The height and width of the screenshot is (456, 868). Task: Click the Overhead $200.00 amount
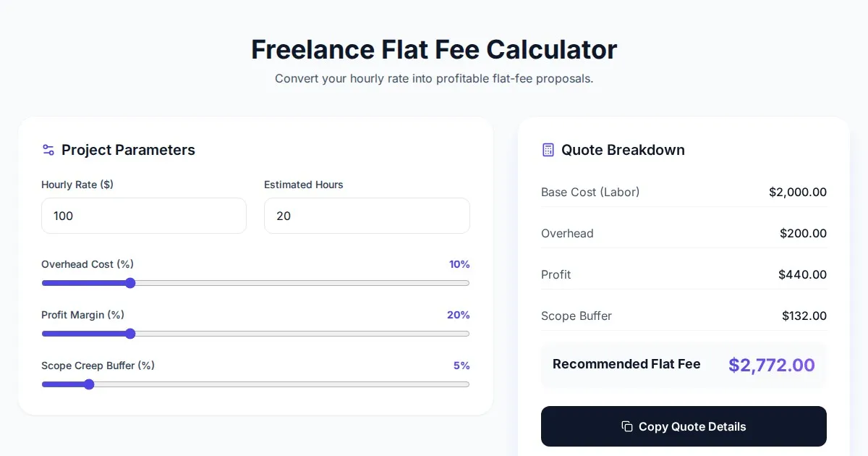[803, 233]
